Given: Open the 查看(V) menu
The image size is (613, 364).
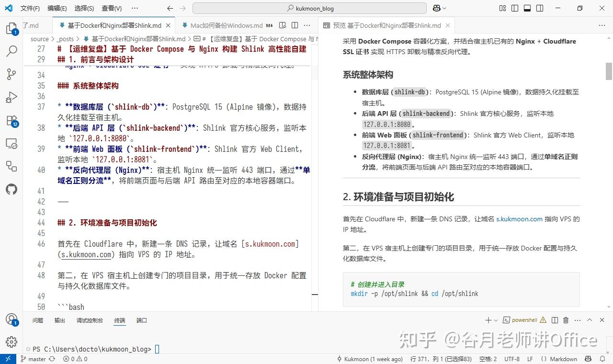Looking at the screenshot, I should pyautogui.click(x=112, y=8).
